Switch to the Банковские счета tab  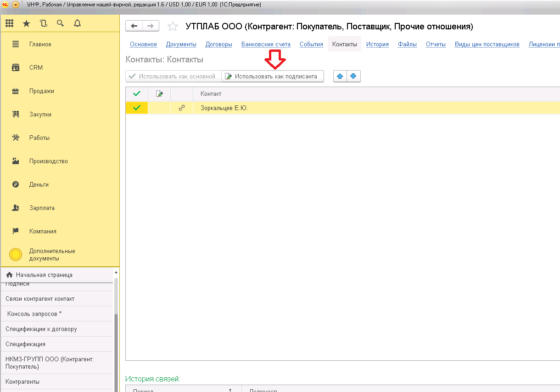tap(266, 44)
